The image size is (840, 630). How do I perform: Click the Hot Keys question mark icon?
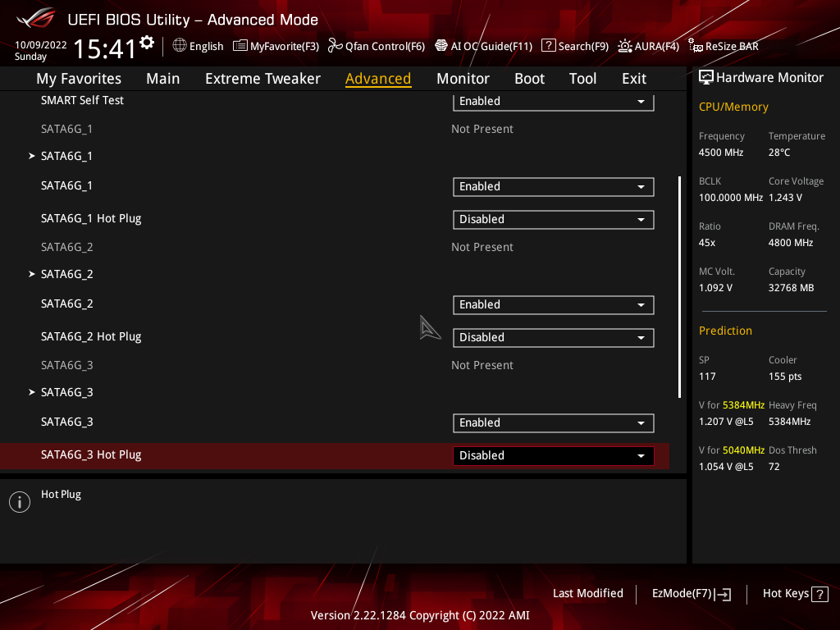pos(819,594)
